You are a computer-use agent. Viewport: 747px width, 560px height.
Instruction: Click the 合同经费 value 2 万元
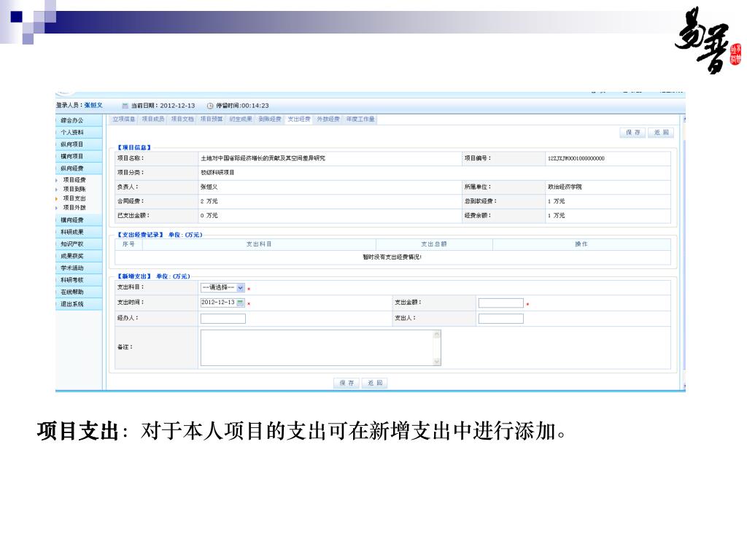[209, 201]
